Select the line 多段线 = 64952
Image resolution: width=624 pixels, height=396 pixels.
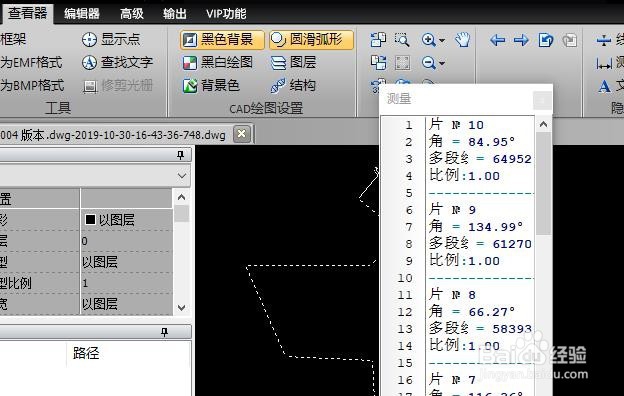(480, 159)
